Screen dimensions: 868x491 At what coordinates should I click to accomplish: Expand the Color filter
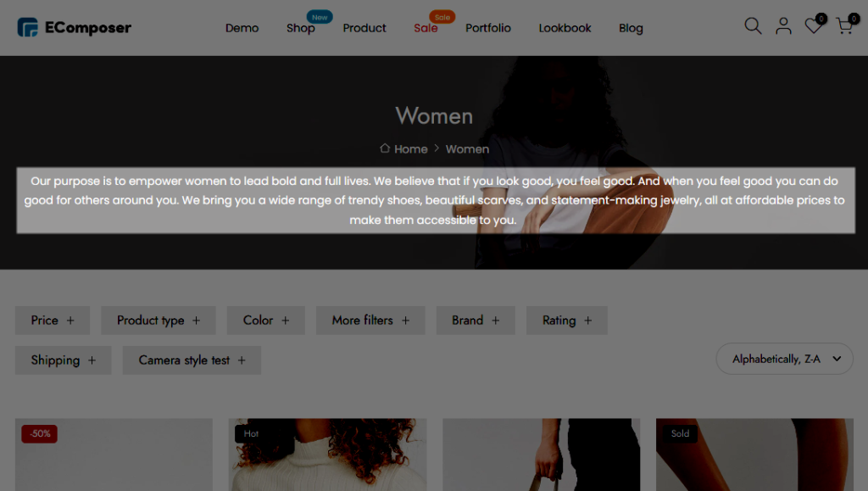click(265, 321)
